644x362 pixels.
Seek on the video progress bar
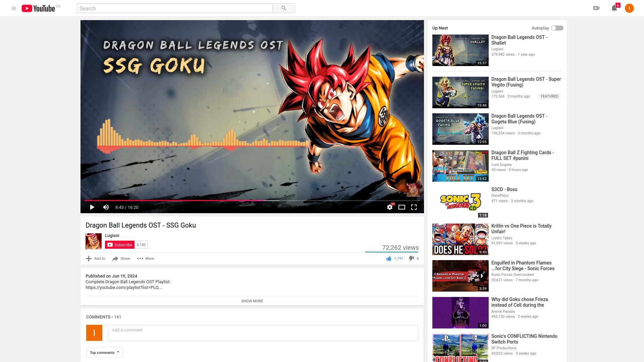[x=252, y=200]
